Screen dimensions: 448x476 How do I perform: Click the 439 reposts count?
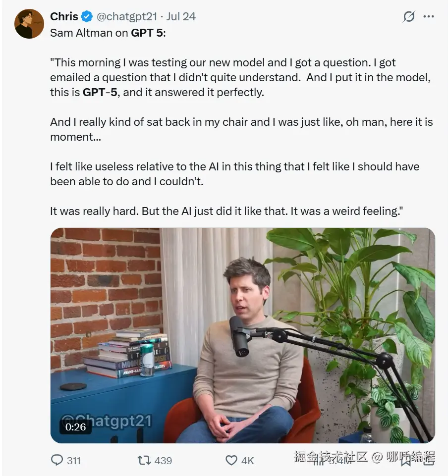(163, 460)
